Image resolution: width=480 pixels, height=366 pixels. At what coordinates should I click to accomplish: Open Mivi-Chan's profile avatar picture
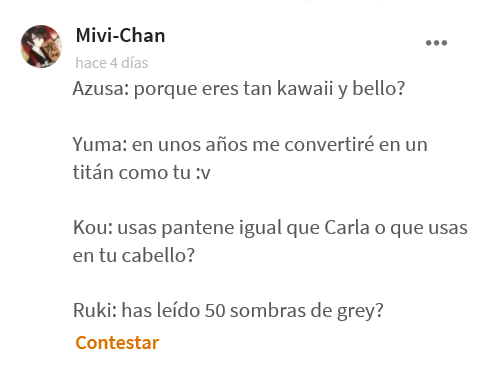coord(41,46)
